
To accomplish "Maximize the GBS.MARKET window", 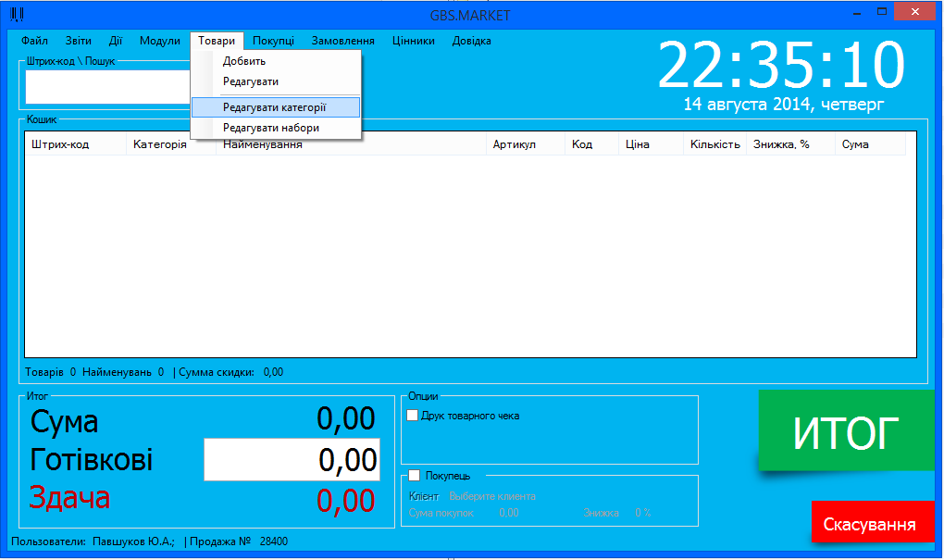I will click(x=882, y=11).
